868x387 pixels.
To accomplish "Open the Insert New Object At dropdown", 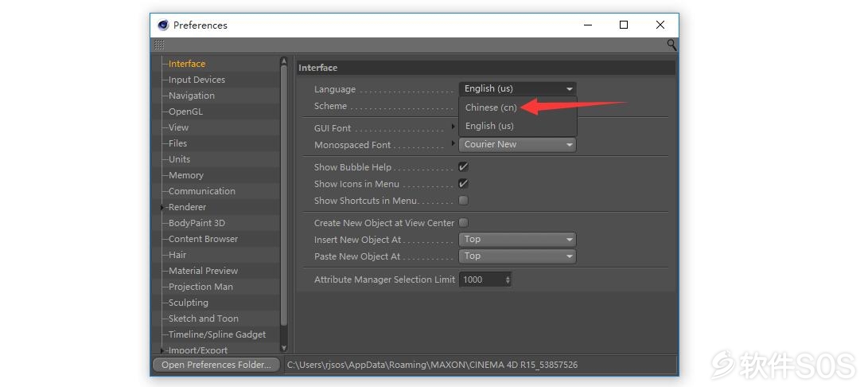I will (x=518, y=240).
